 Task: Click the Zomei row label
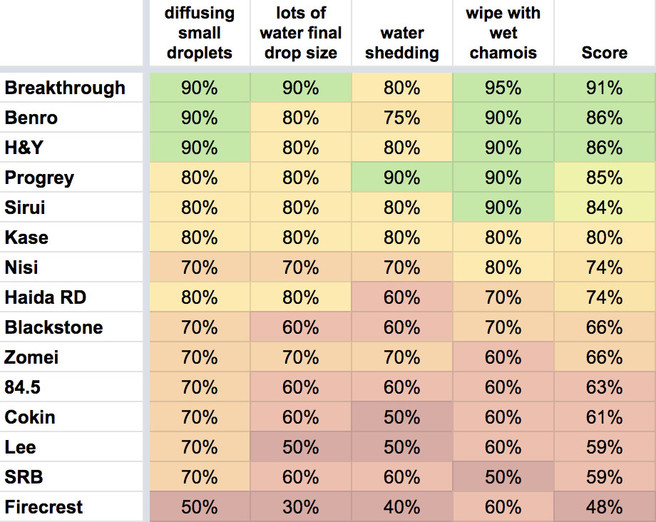32,357
